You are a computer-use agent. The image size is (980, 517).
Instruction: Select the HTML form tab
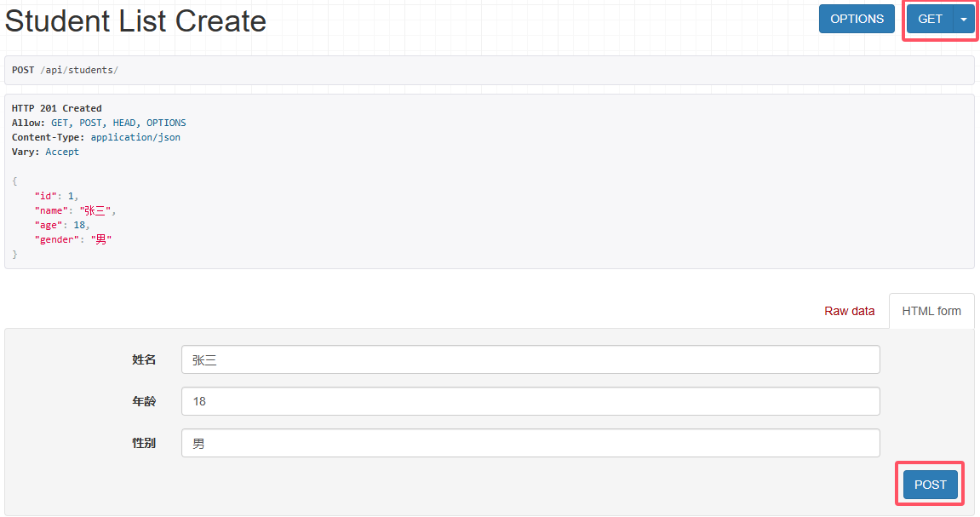931,311
